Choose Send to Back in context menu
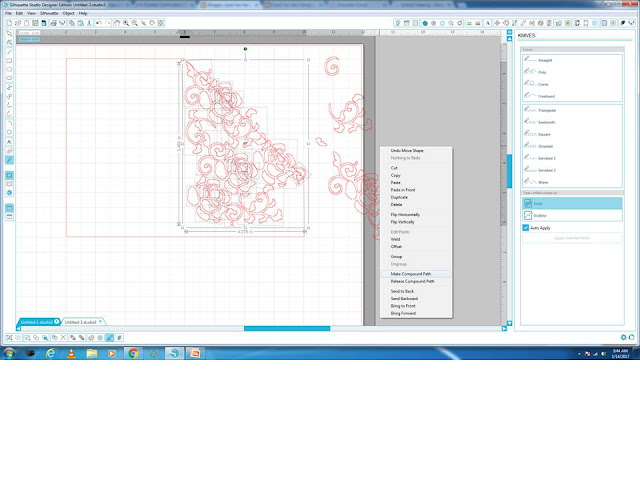 coord(416,291)
